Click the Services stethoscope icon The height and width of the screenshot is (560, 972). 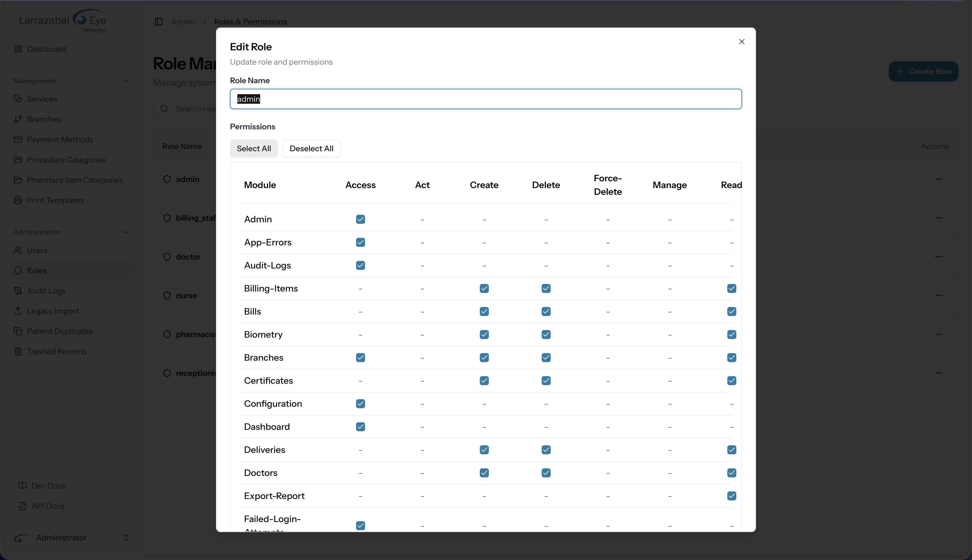click(x=18, y=99)
